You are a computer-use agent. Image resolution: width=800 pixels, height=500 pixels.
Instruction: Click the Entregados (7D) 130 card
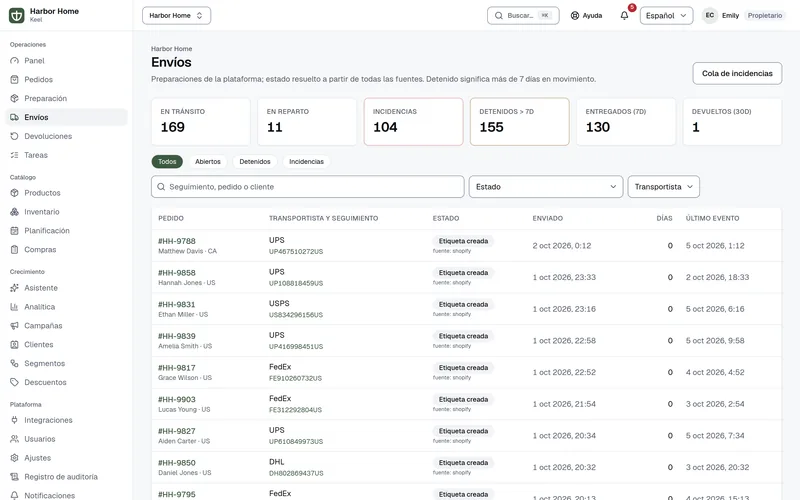[x=626, y=121]
